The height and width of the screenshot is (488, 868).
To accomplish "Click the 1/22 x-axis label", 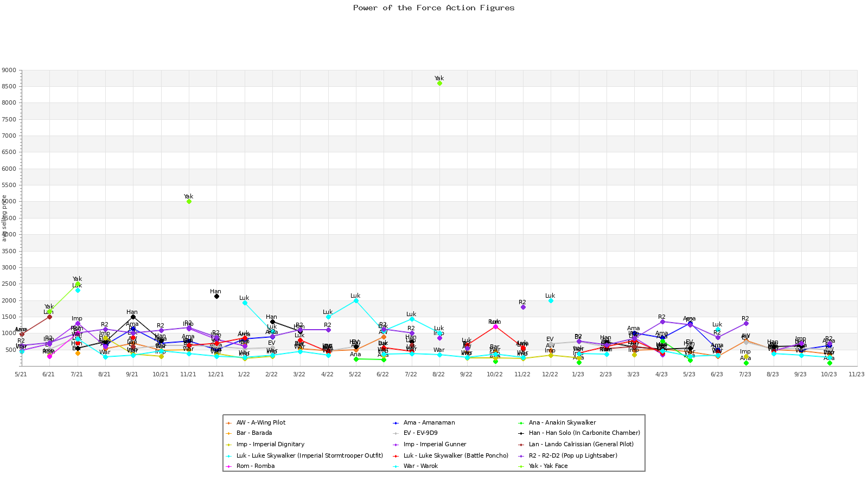I will tap(244, 374).
